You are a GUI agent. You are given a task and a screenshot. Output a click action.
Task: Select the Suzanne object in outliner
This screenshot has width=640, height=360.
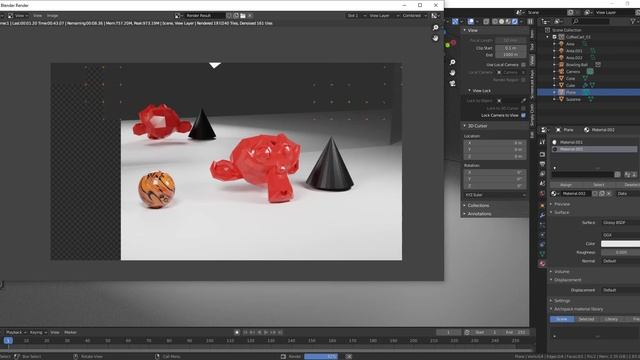click(573, 99)
